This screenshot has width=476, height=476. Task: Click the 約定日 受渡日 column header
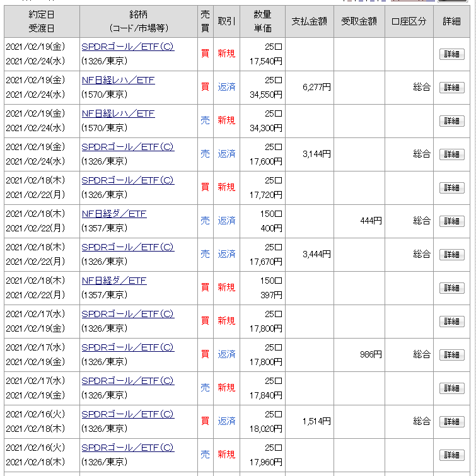42,21
